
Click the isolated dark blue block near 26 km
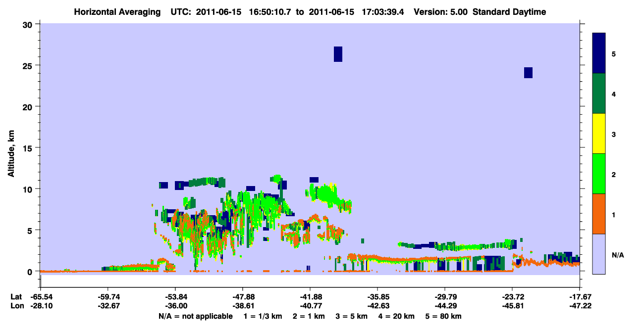338,54
